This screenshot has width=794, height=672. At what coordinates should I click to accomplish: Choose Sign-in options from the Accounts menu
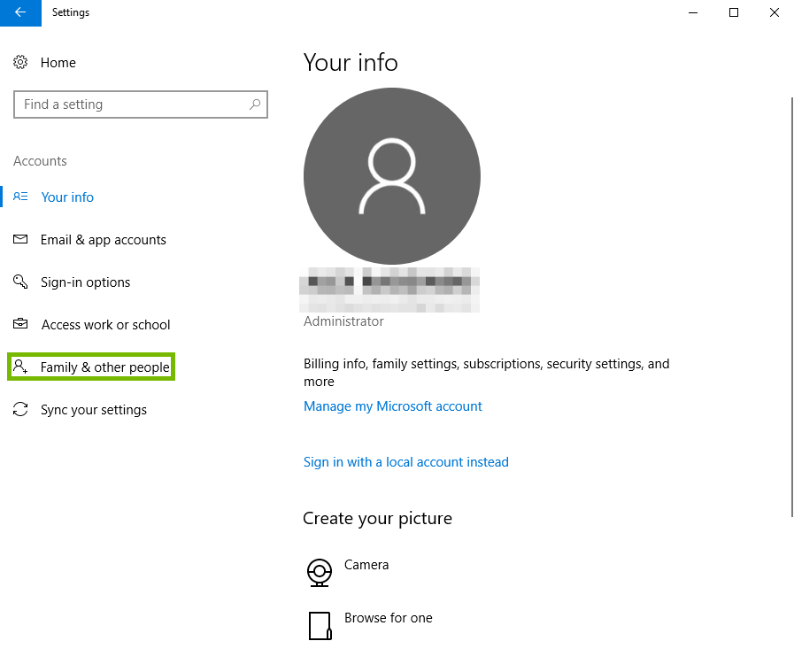coord(84,282)
